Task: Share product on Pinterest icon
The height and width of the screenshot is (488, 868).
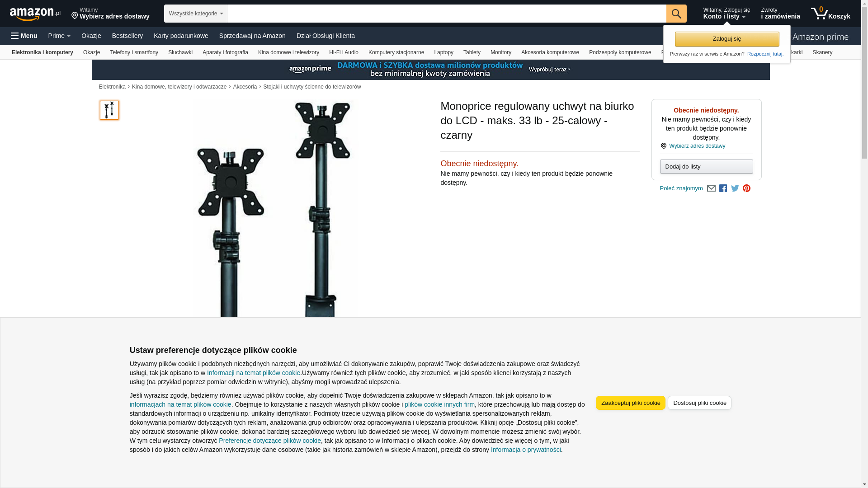Action: (x=747, y=188)
